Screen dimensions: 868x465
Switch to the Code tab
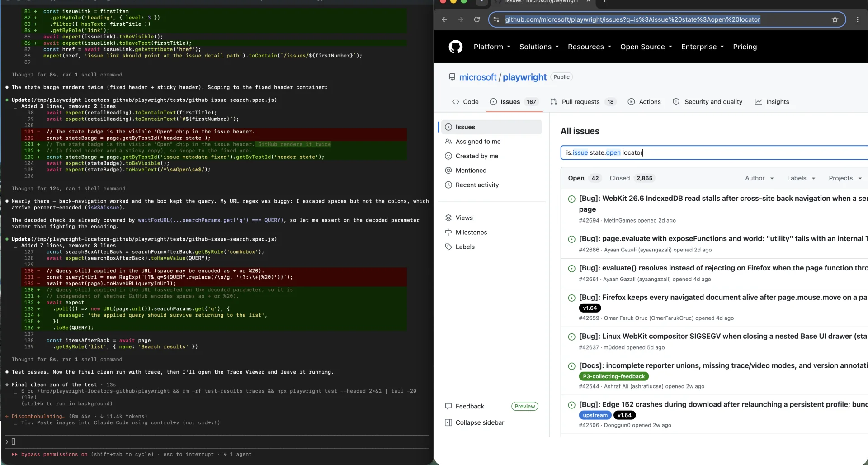coord(465,102)
